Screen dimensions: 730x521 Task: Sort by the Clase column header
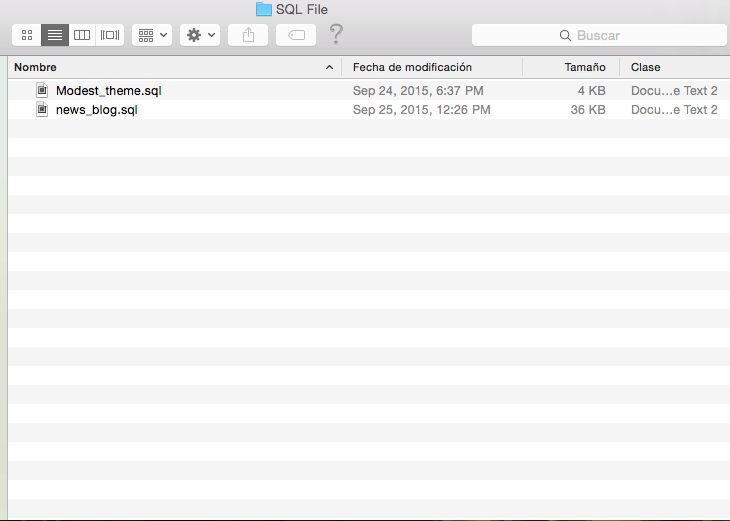pyautogui.click(x=675, y=67)
